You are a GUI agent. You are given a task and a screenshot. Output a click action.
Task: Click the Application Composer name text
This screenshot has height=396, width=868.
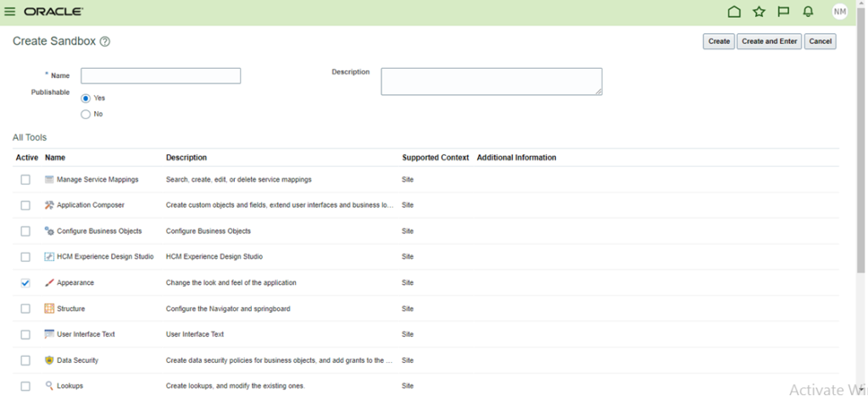[90, 205]
